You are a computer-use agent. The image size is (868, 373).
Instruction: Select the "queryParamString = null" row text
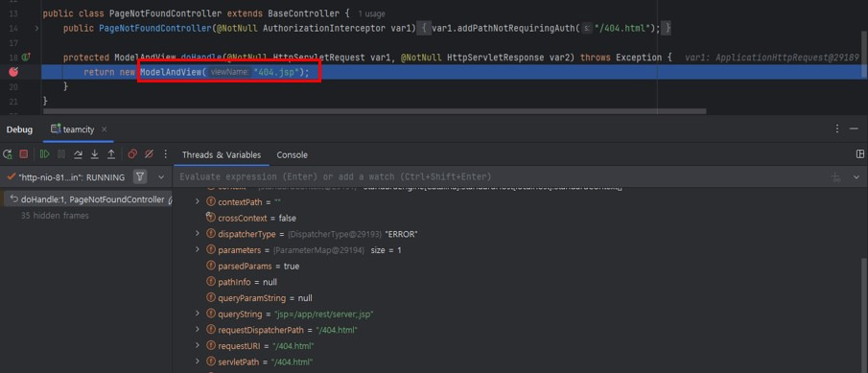tap(265, 298)
